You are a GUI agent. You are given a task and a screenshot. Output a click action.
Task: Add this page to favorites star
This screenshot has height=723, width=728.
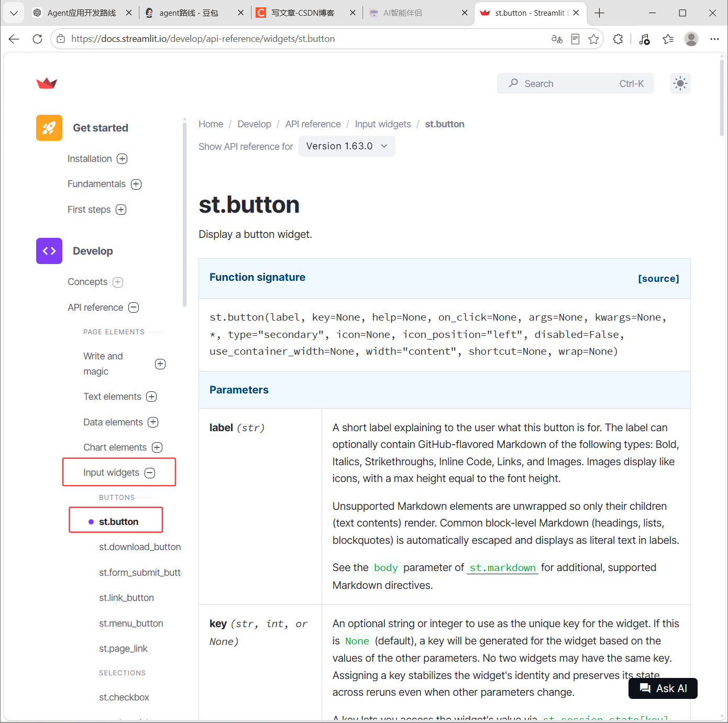593,39
